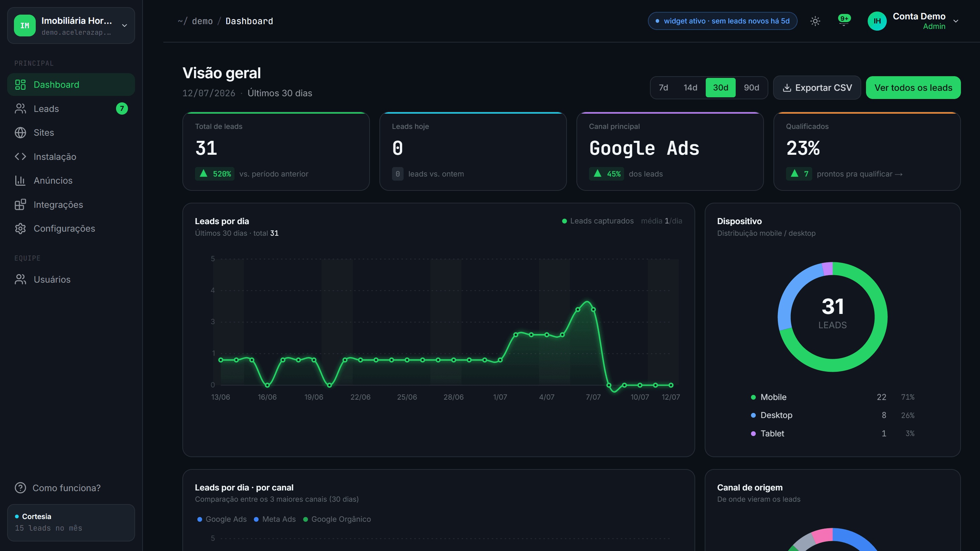Select the 90d period
Image resolution: width=980 pixels, height=551 pixels.
tap(751, 88)
